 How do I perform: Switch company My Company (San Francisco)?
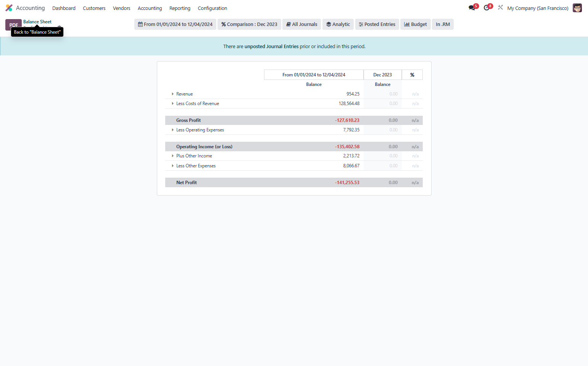point(538,8)
